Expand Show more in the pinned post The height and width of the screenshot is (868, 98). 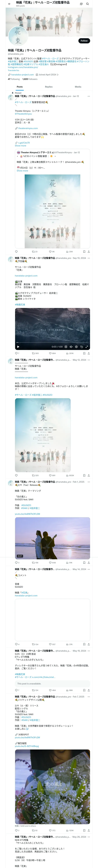point(20,146)
